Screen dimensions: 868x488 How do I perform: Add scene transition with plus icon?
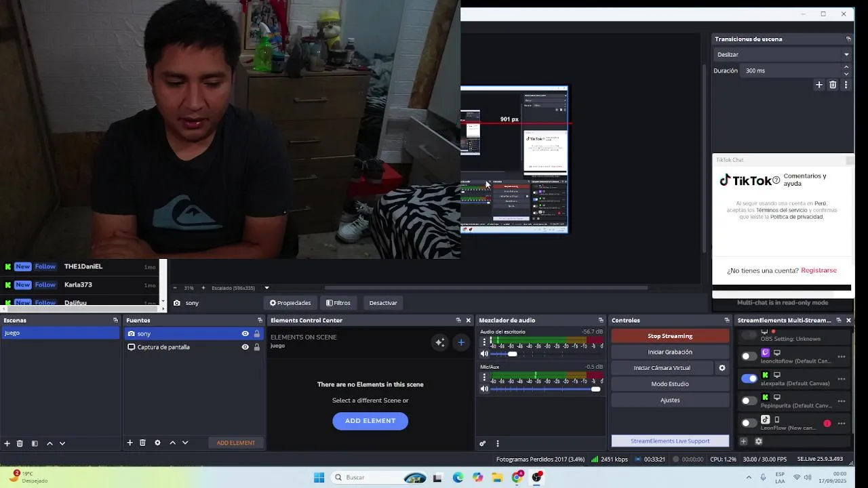819,85
